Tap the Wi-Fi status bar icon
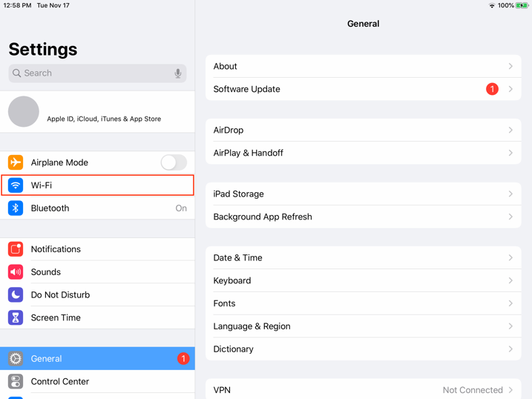Viewport: 532px width, 399px height. click(492, 5)
